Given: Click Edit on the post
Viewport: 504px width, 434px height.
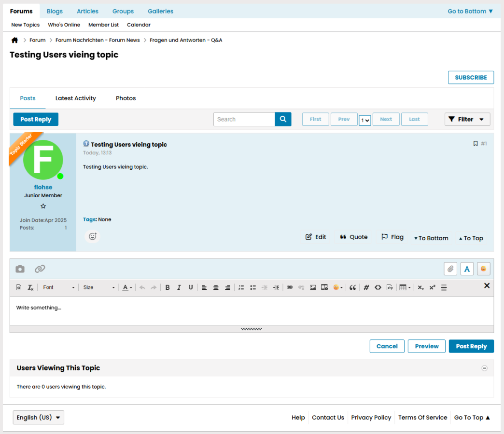Looking at the screenshot, I should pos(316,237).
